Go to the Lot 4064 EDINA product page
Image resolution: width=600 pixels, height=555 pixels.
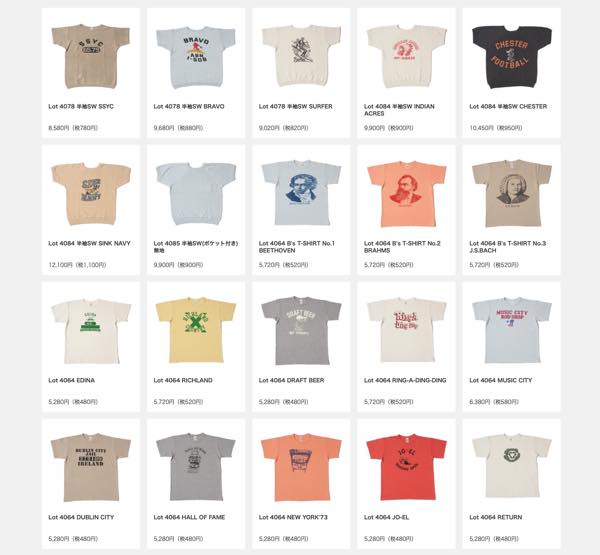pos(72,380)
